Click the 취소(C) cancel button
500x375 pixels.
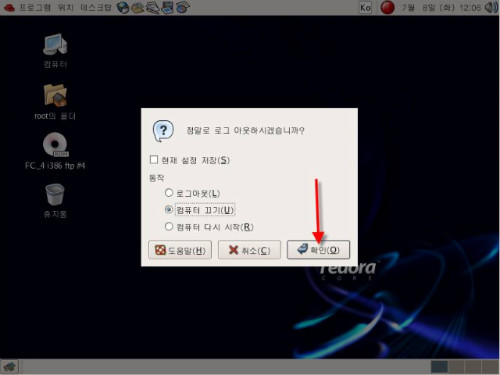[x=249, y=250]
